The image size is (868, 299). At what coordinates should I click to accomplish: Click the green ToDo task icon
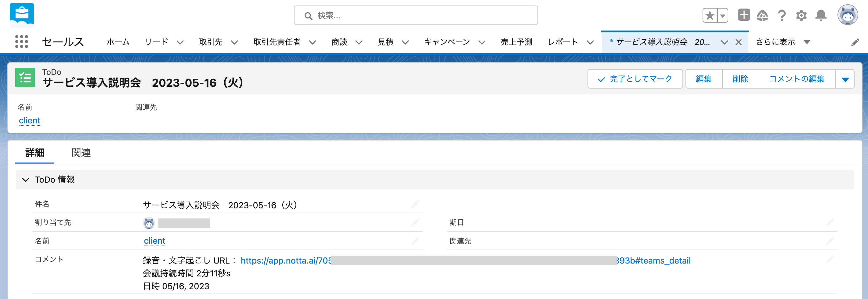(25, 78)
